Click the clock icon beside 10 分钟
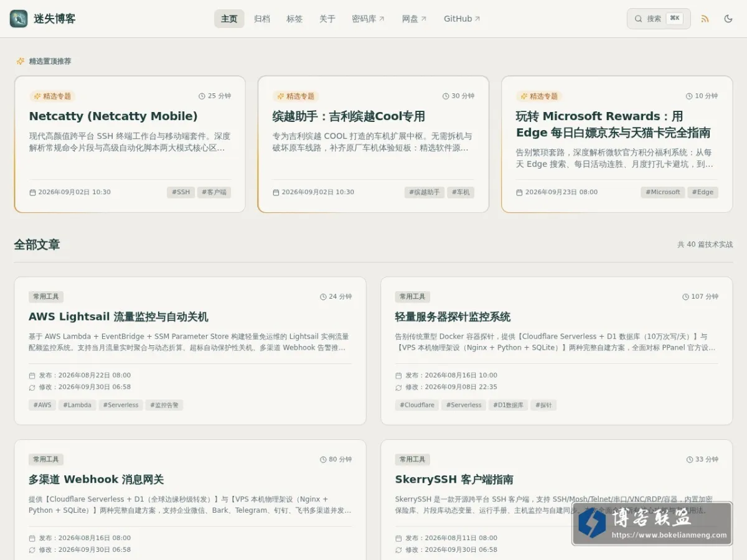 [689, 96]
